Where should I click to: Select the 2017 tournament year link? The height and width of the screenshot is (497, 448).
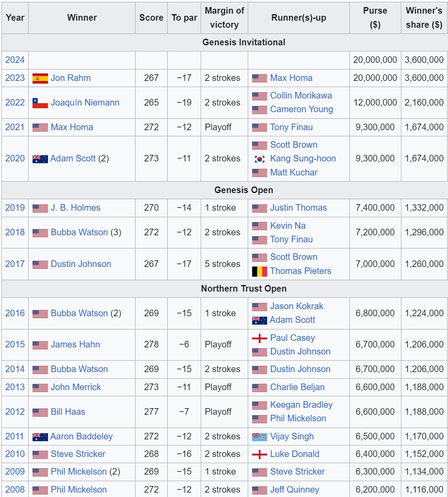coord(15,264)
